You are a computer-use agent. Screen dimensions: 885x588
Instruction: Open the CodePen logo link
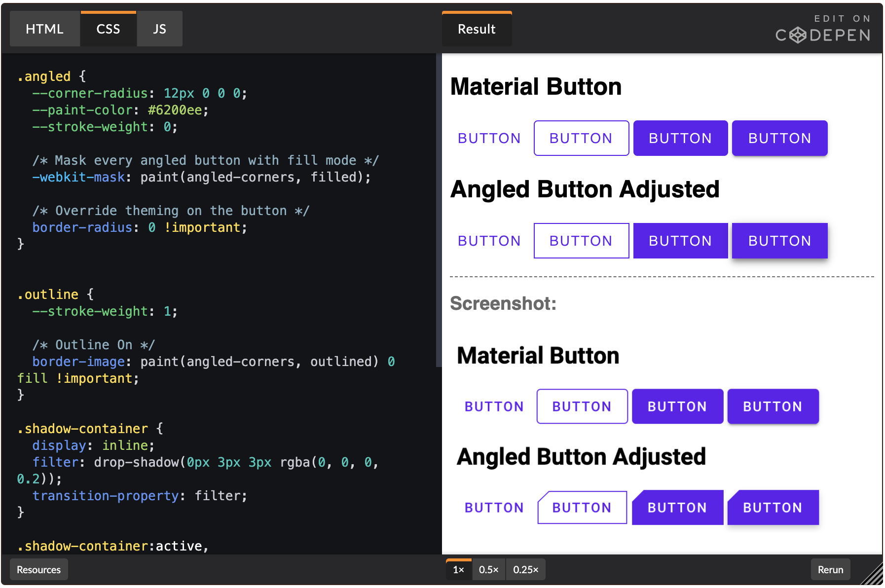(823, 30)
